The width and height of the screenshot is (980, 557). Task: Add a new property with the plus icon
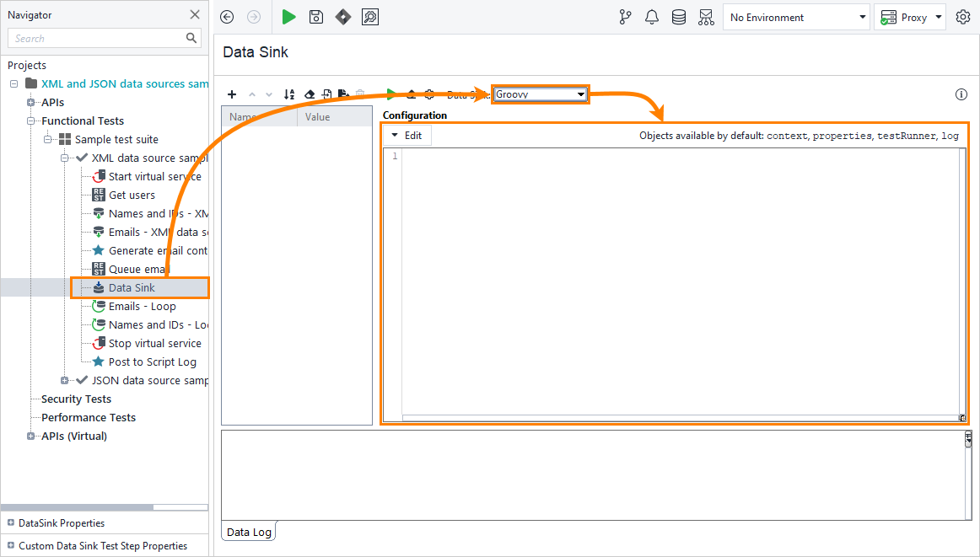click(x=232, y=94)
